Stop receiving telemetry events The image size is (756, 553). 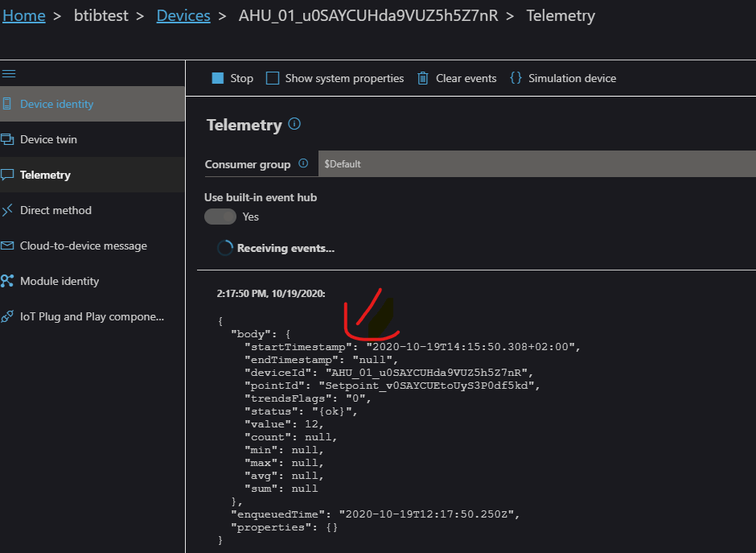tap(232, 78)
